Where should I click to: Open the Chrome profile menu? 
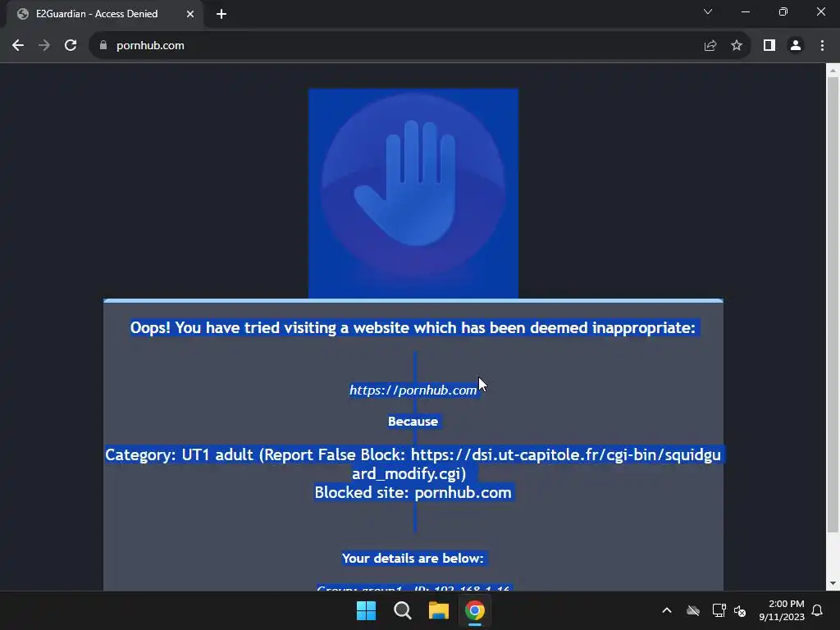tap(796, 46)
